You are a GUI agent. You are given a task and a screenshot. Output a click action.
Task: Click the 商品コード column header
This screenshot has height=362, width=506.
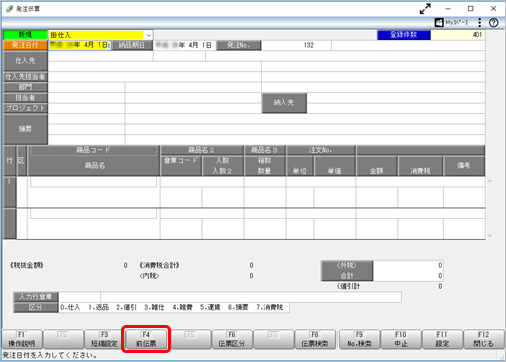pos(93,150)
